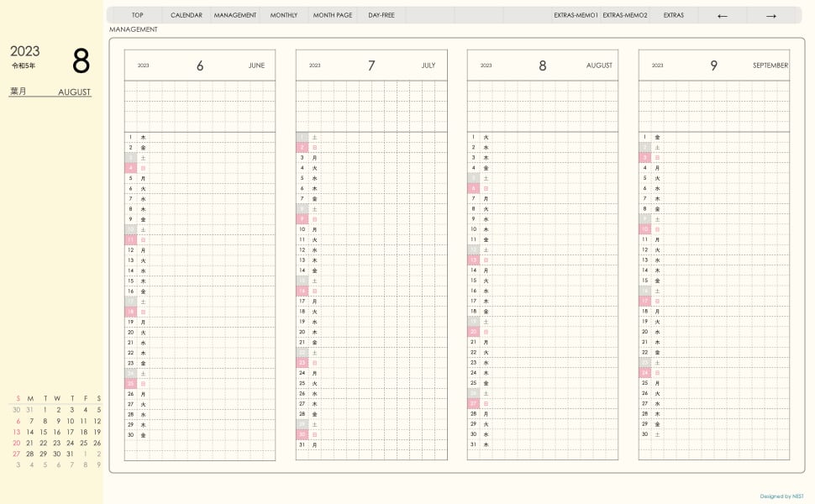The height and width of the screenshot is (504, 815).
Task: Click the 2023 year in the sidebar
Action: [x=25, y=51]
